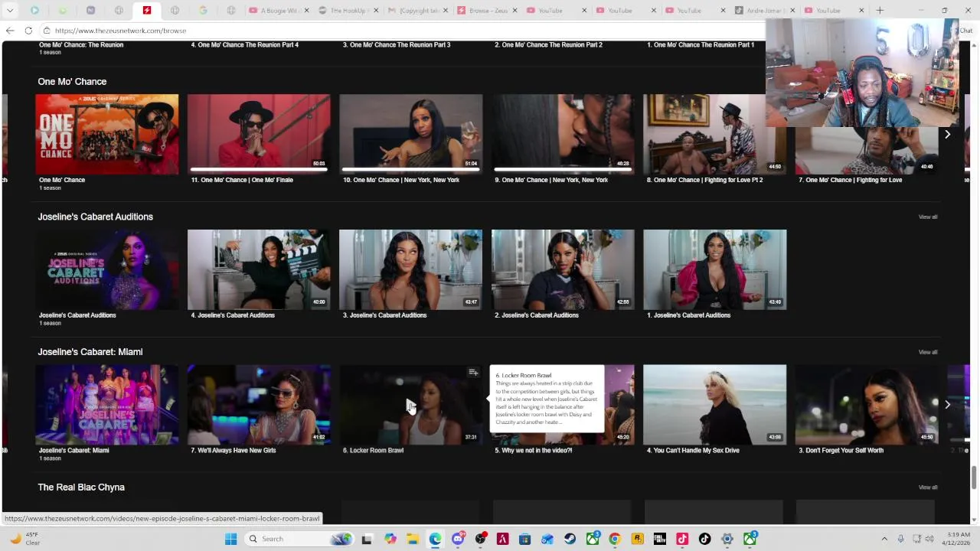
Task: Play Joseline's Cabaret Auditions episode 4 thumbnail
Action: (259, 269)
